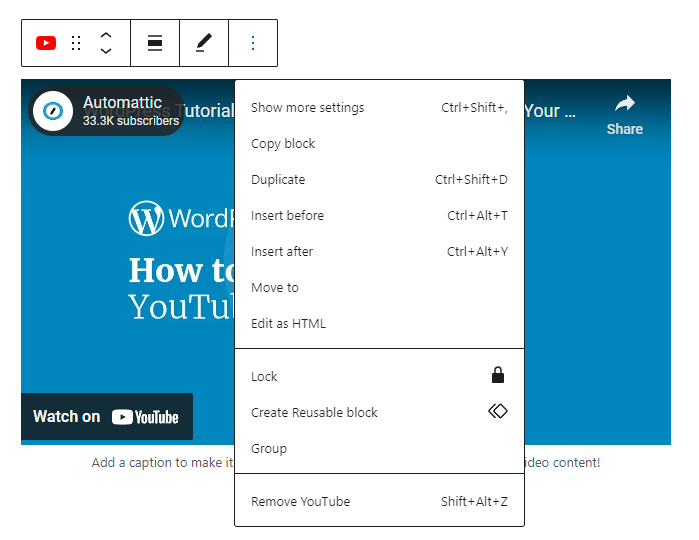The height and width of the screenshot is (540, 699).
Task: Click the reusable block diamond icon
Action: pyautogui.click(x=498, y=411)
